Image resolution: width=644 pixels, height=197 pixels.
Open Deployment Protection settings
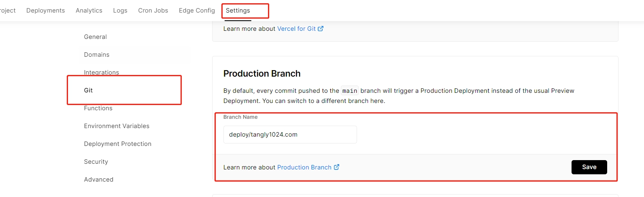click(118, 144)
